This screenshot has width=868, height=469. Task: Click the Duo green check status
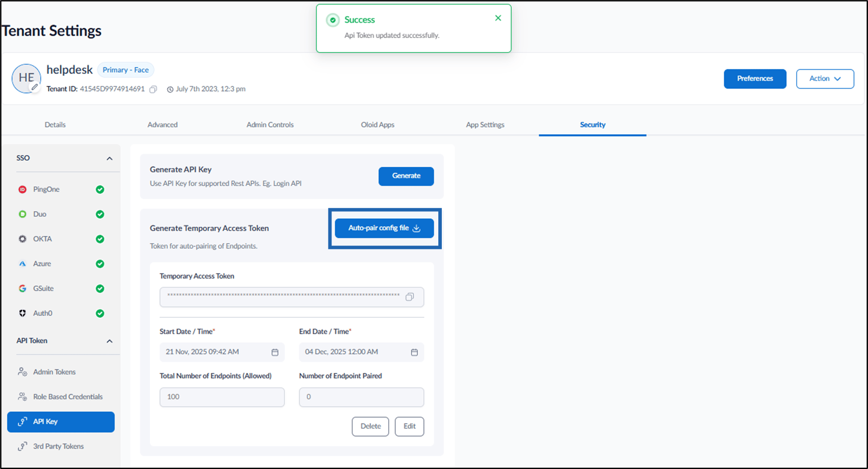coord(100,214)
